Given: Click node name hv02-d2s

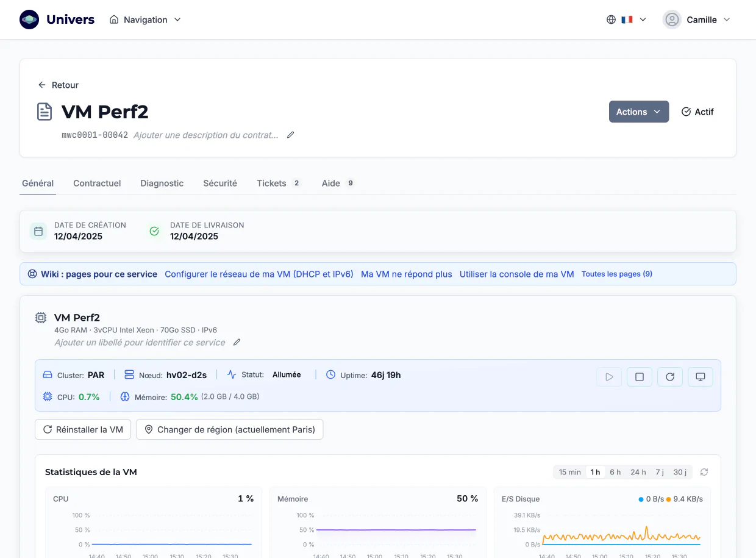Looking at the screenshot, I should pos(187,375).
